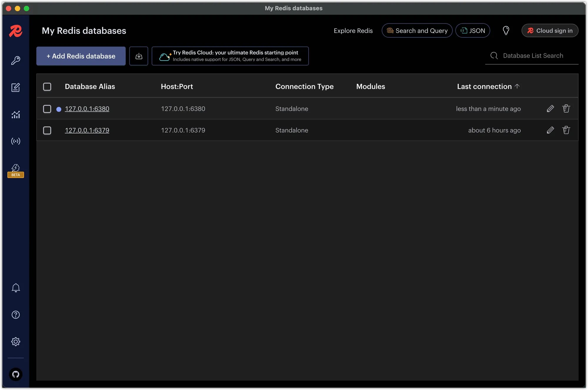Open the 127.0.0.1:6379 database link
This screenshot has width=588, height=390.
tap(87, 130)
